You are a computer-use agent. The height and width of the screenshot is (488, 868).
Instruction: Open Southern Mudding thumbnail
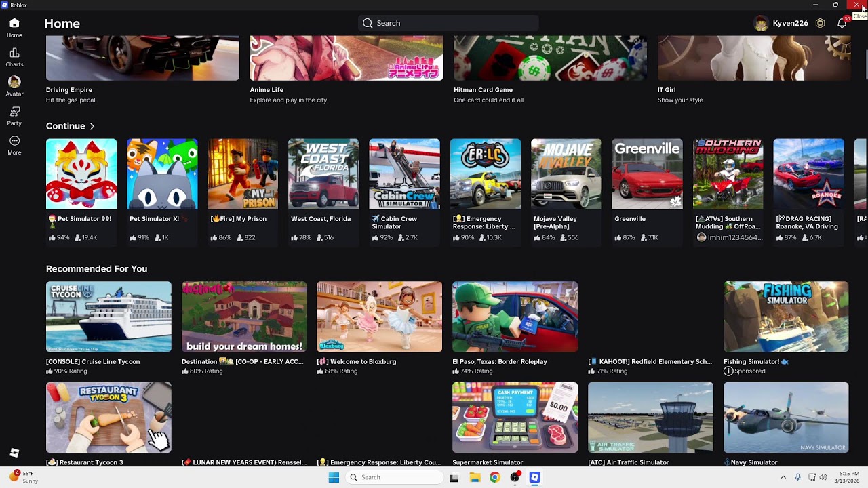point(728,174)
